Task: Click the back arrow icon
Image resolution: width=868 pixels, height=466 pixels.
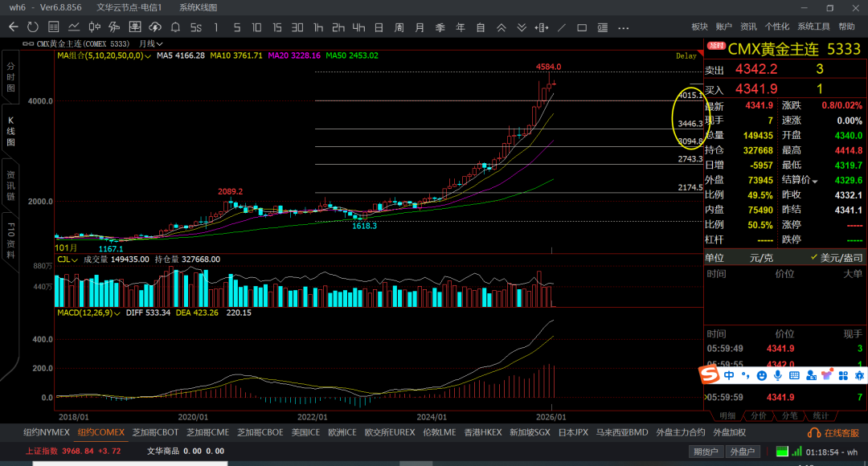Action: pos(14,27)
